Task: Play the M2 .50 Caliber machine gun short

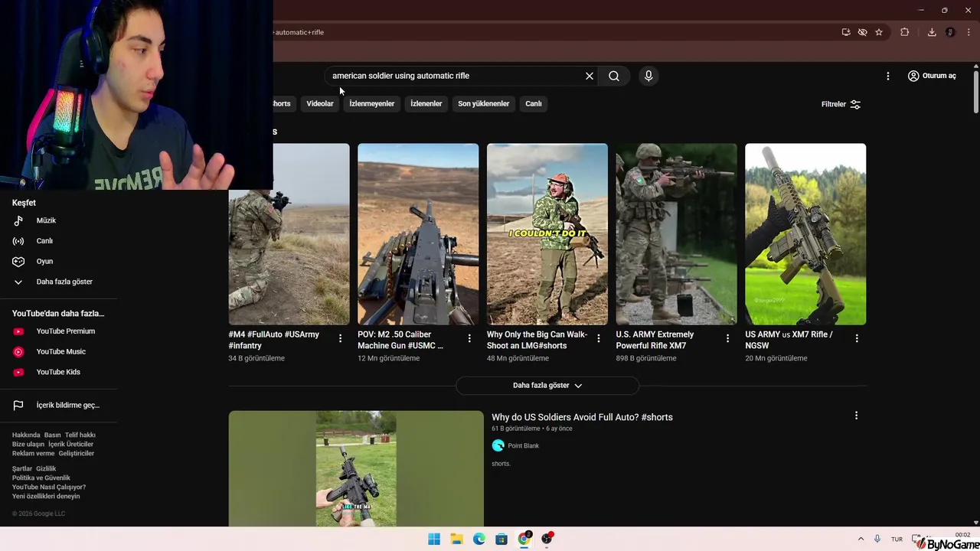Action: (x=418, y=234)
